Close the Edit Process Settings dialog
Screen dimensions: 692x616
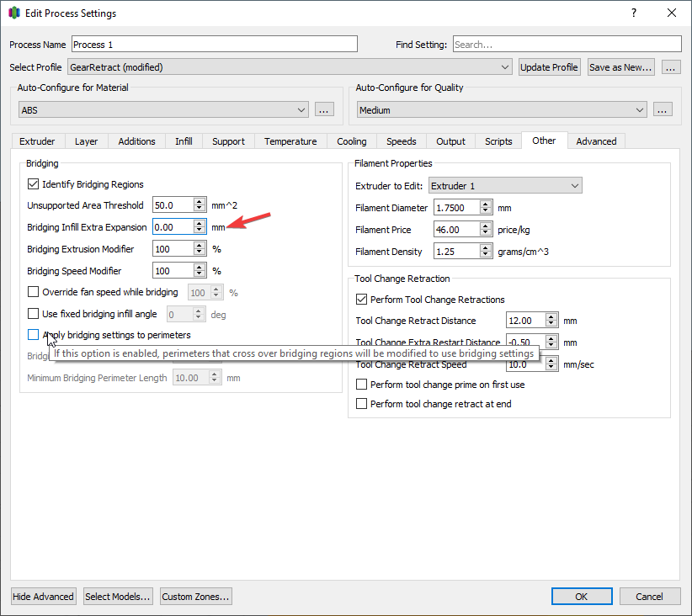click(x=671, y=13)
